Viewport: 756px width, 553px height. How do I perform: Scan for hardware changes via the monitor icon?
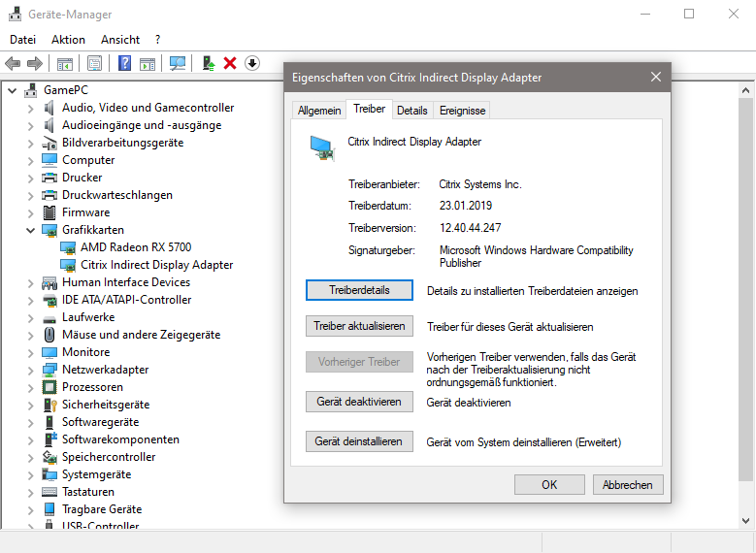[178, 63]
